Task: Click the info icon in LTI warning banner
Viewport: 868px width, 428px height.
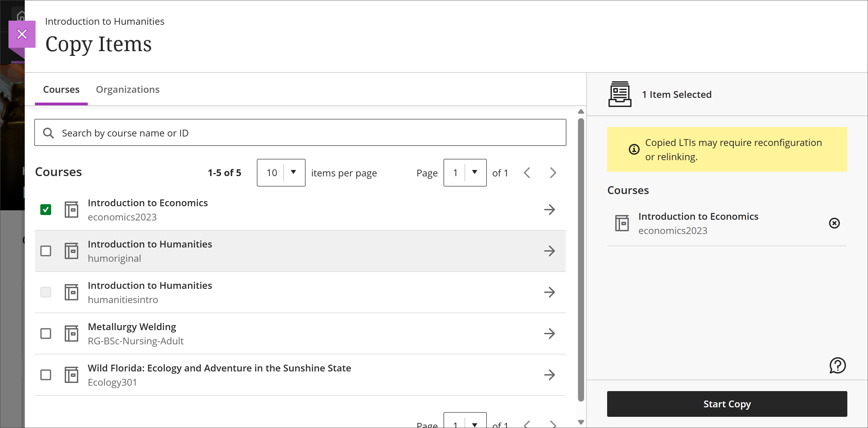Action: (x=634, y=149)
